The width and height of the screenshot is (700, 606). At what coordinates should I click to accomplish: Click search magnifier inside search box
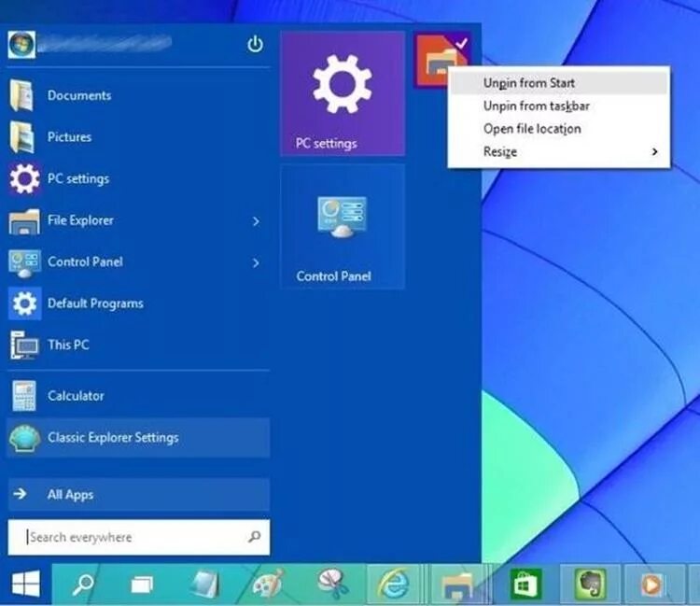(255, 536)
